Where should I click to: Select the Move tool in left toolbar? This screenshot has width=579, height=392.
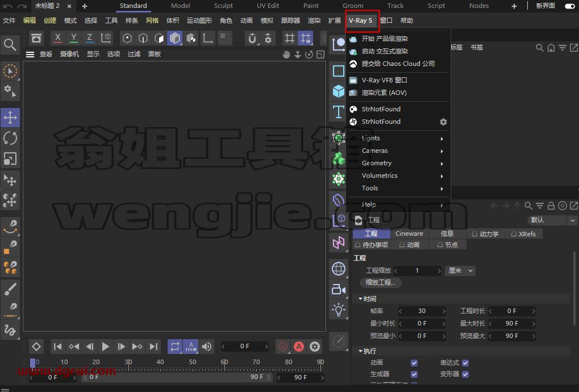(10, 118)
